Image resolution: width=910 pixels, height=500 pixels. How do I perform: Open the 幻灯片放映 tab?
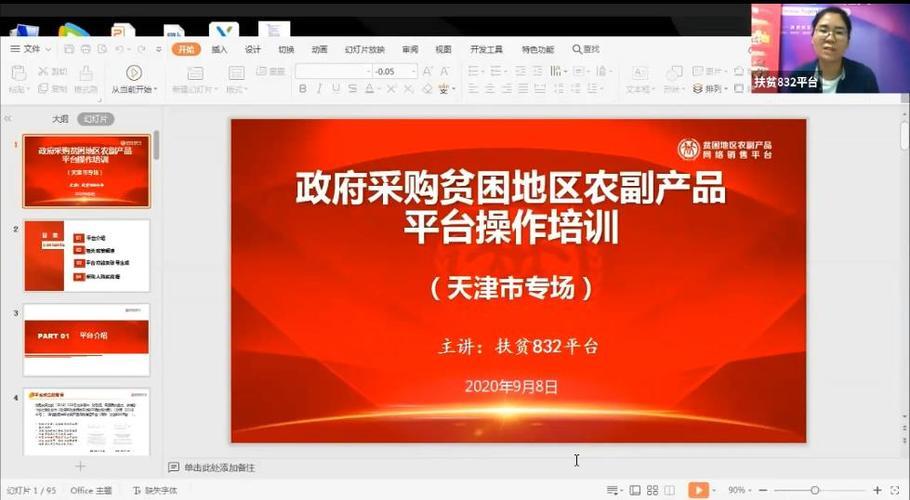364,49
